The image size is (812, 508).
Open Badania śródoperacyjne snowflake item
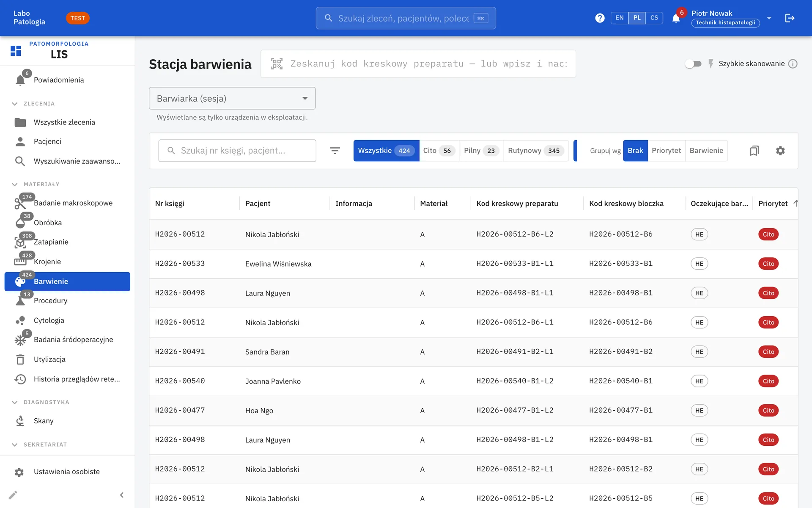(x=67, y=340)
